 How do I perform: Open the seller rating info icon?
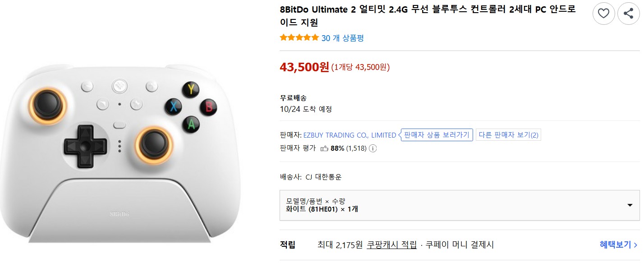coord(373,148)
